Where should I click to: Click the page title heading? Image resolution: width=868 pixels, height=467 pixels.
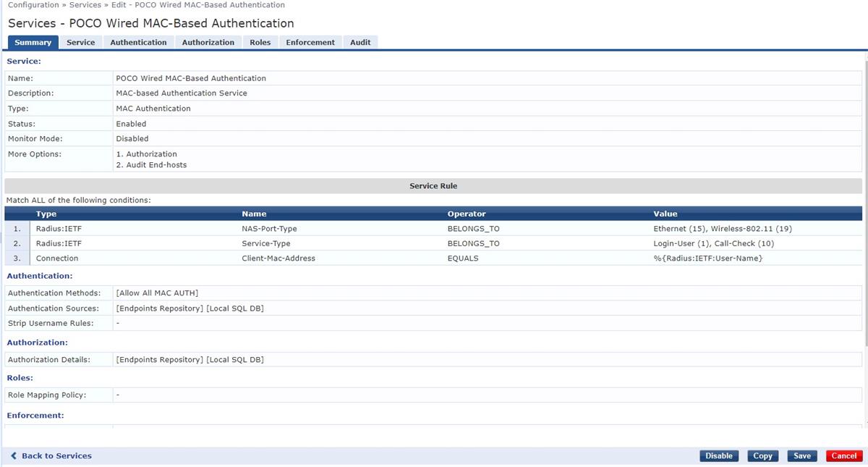click(x=151, y=23)
